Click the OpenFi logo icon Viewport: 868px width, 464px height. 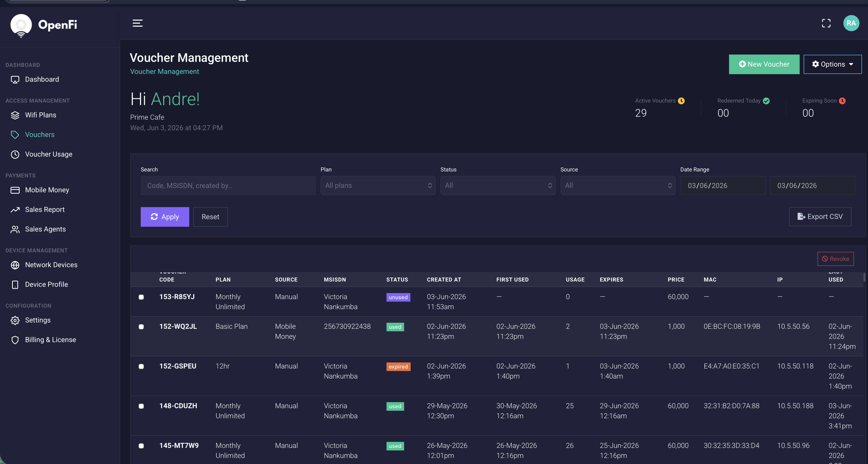click(x=21, y=25)
